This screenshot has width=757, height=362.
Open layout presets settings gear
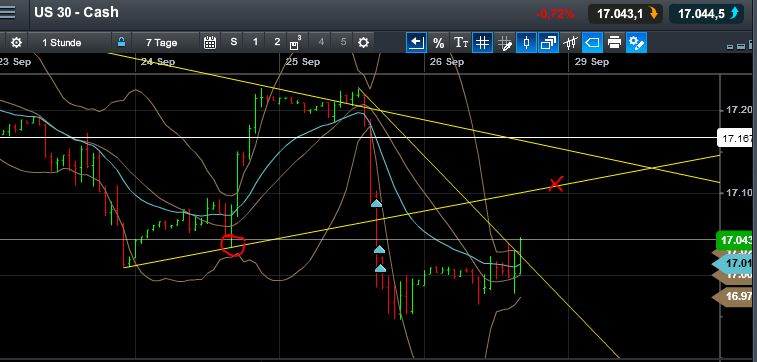pyautogui.click(x=363, y=43)
